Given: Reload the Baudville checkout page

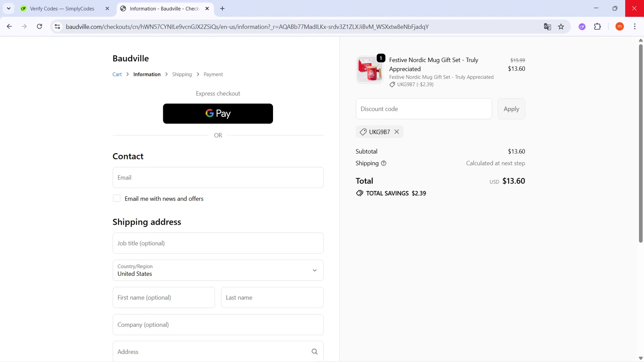Looking at the screenshot, I should [x=39, y=27].
